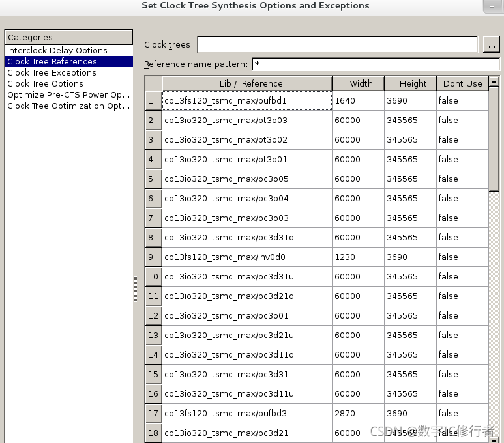Image resolution: width=504 pixels, height=443 pixels.
Task: Click the Clock trees input field
Action: coord(338,44)
